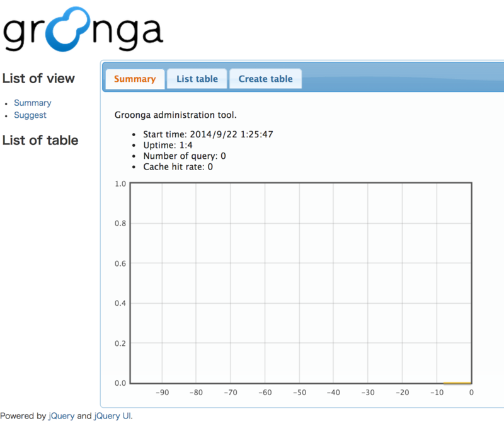The image size is (504, 426).
Task: Click the -10 x-axis label on chart
Action: click(x=437, y=392)
